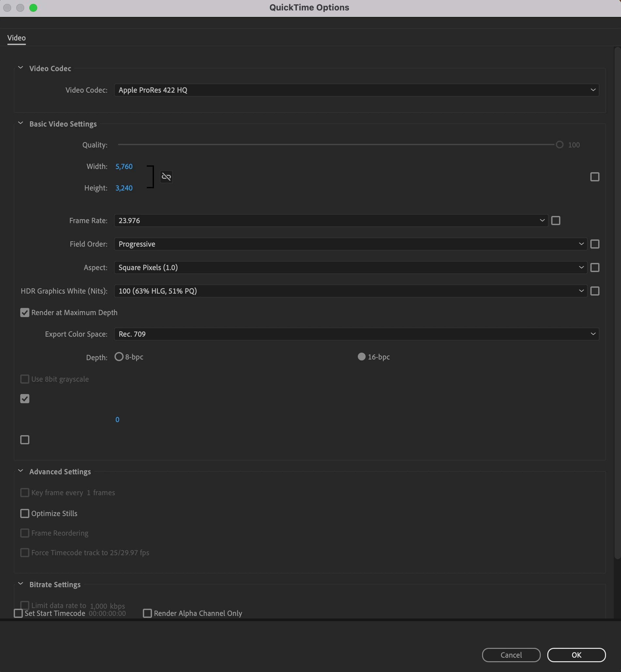This screenshot has width=621, height=672.
Task: Click the vertical scrollbar on the right
Action: [x=617, y=302]
